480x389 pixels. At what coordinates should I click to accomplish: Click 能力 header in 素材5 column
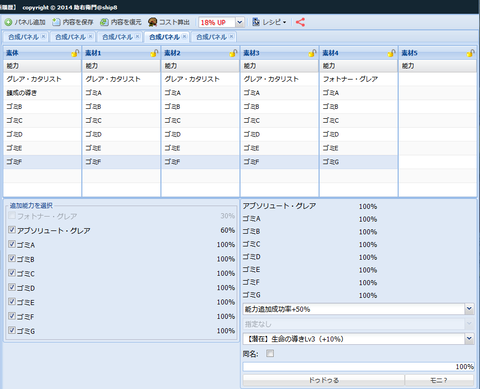438,66
